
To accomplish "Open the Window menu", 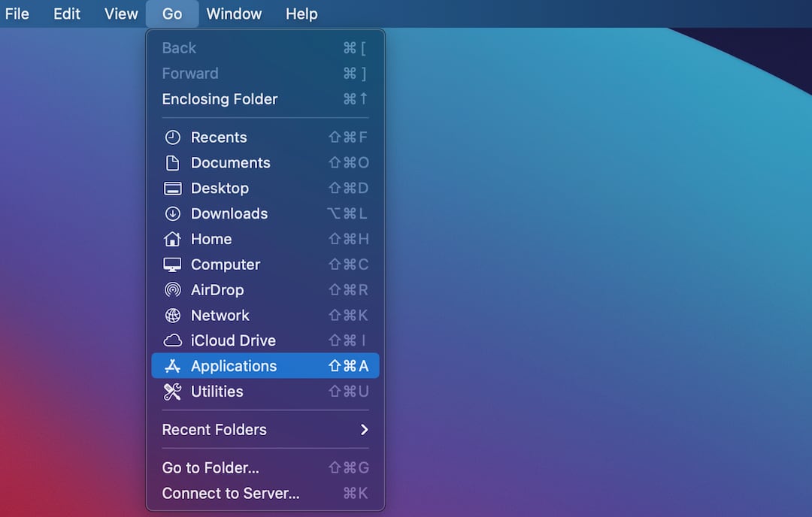I will coord(234,14).
